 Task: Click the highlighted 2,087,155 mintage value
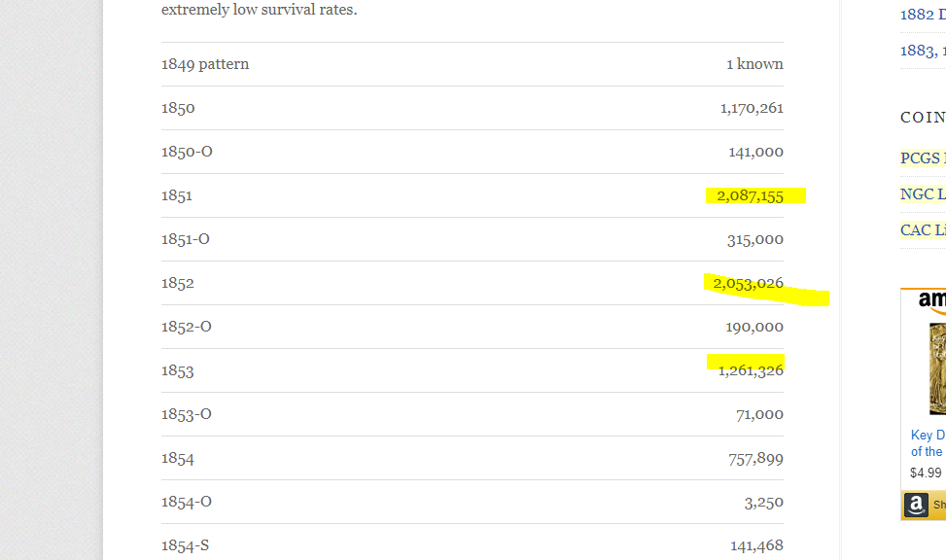(750, 195)
